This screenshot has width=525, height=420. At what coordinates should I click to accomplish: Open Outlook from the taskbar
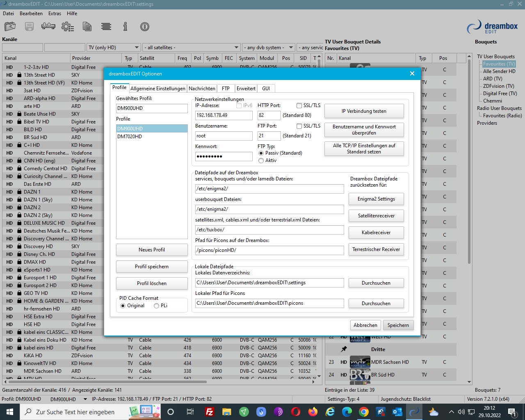click(397, 412)
